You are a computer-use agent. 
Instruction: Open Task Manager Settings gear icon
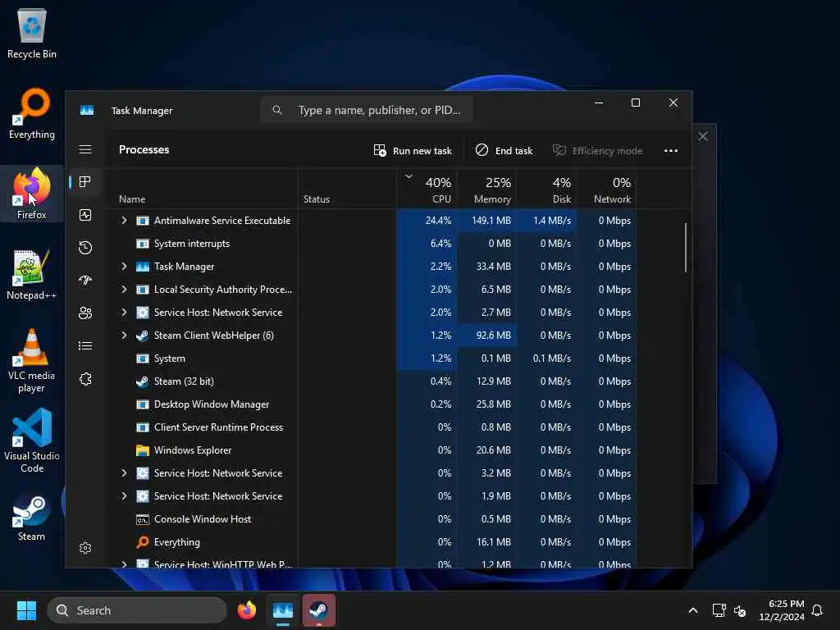tap(85, 548)
